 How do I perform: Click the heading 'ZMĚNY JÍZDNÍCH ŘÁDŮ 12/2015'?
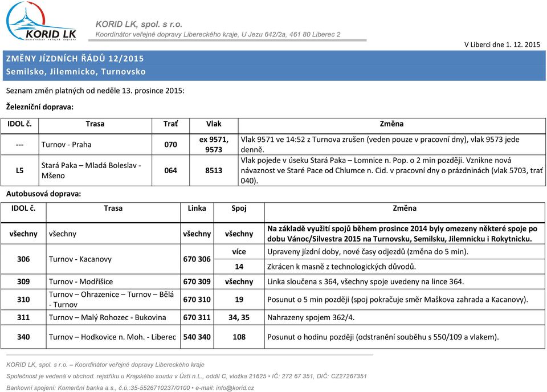click(75, 59)
